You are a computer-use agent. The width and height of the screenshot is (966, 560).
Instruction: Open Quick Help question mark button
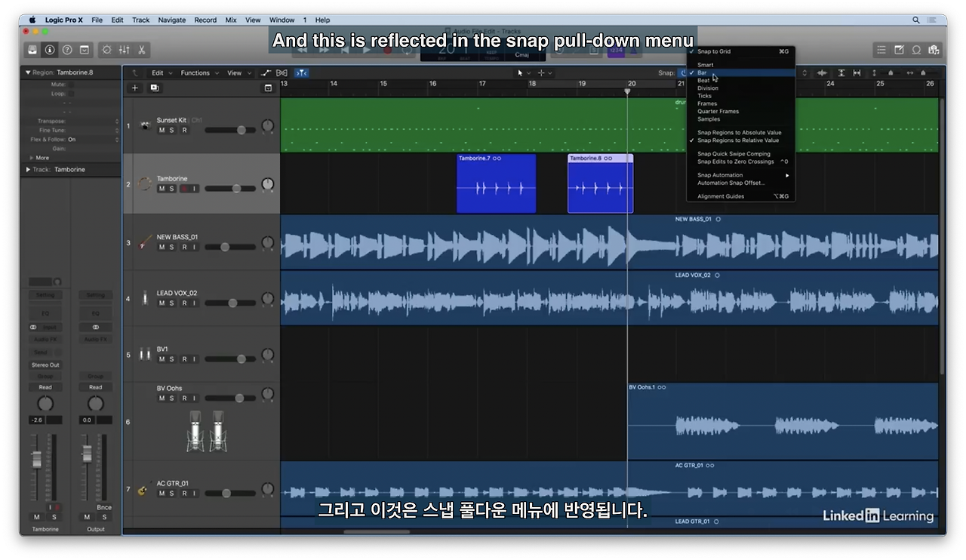(x=67, y=50)
